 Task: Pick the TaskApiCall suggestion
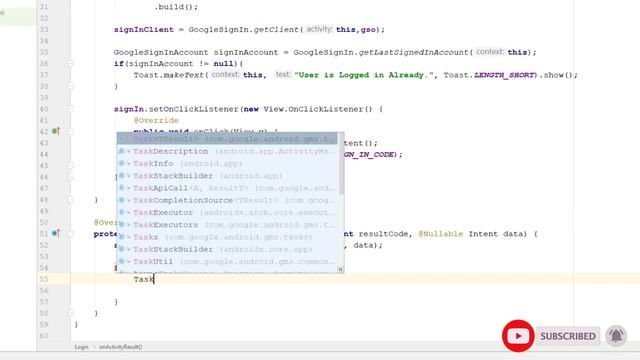pos(227,188)
